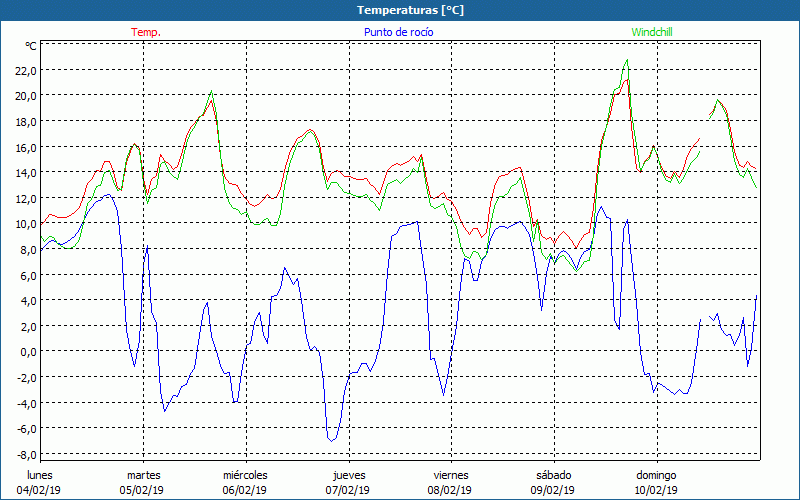
Task: Click the 2,0 y-axis value
Action: click(x=28, y=326)
